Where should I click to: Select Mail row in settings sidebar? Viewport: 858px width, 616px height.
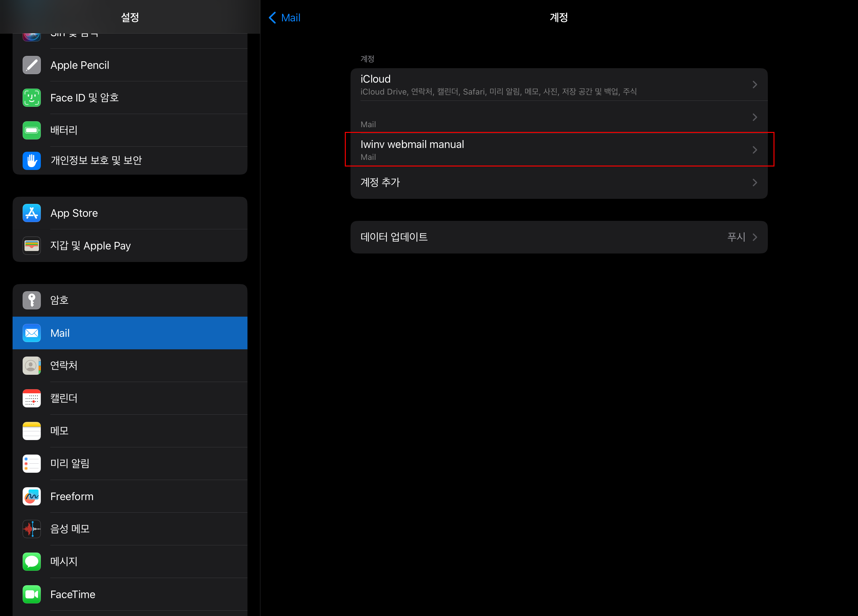(x=130, y=333)
